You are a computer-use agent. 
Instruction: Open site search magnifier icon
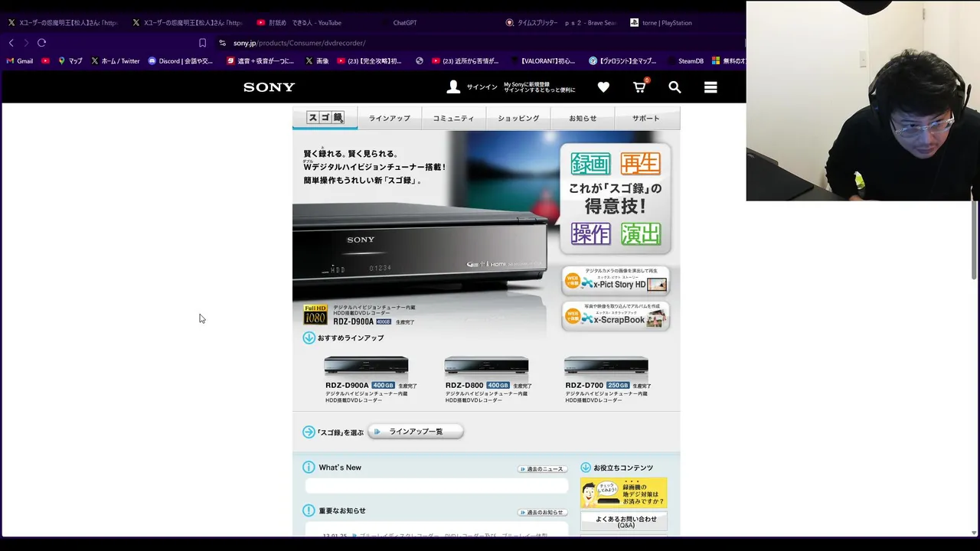pyautogui.click(x=675, y=87)
